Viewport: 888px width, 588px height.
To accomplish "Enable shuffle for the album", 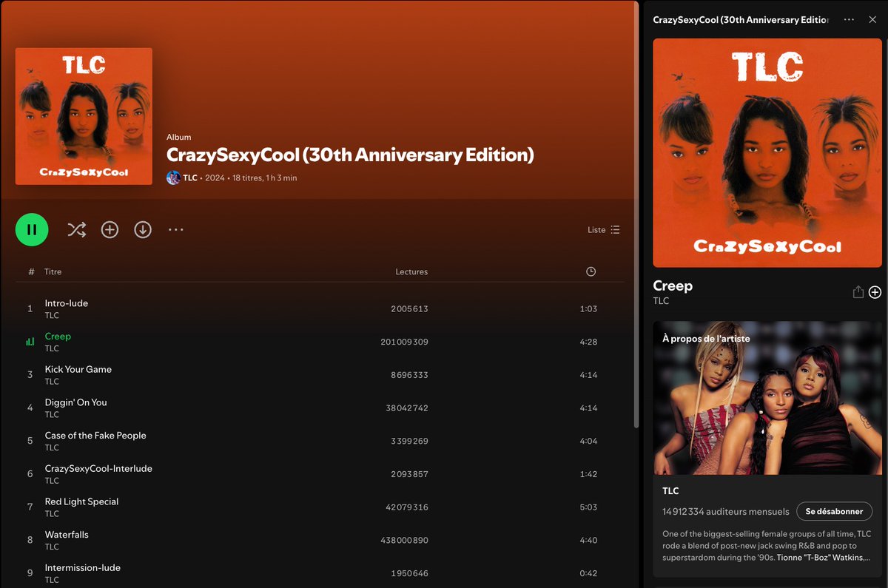I will (76, 229).
